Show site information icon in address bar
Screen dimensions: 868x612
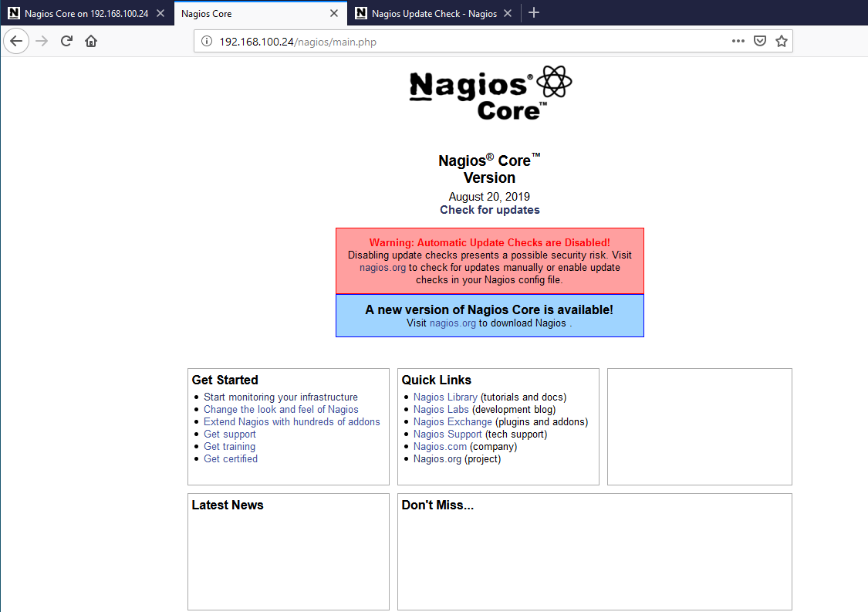(207, 42)
